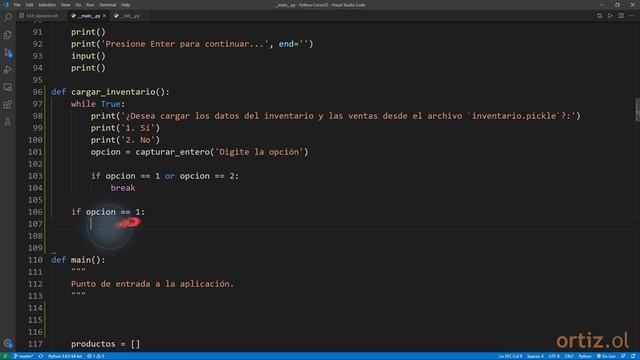Click input() on line 93
This screenshot has width=640, height=360.
[x=88, y=56]
